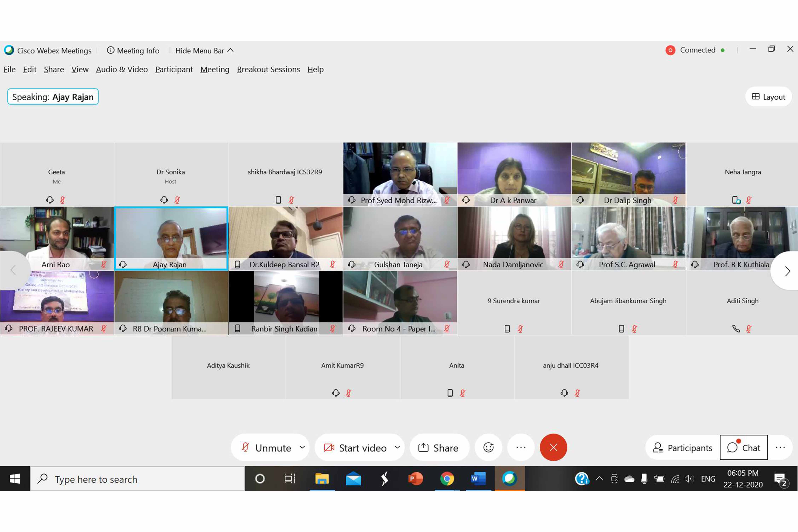This screenshot has height=532, width=798.
Task: Open more options ellipsis beside reactions
Action: [x=521, y=447]
